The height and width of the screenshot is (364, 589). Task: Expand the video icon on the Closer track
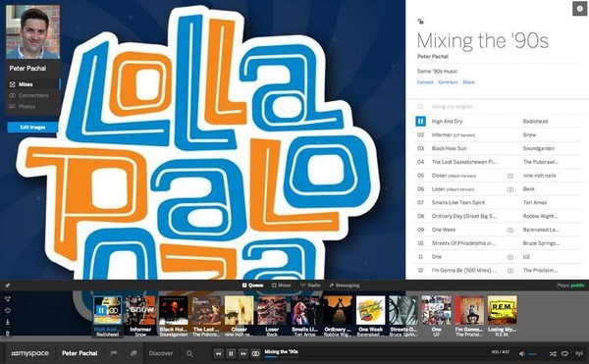(x=510, y=176)
